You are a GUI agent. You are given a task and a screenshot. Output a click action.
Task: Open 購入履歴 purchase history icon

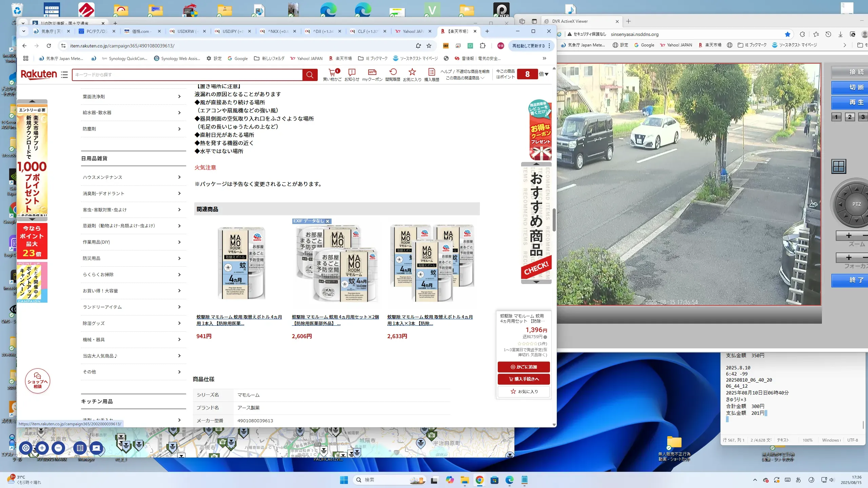[x=431, y=73]
